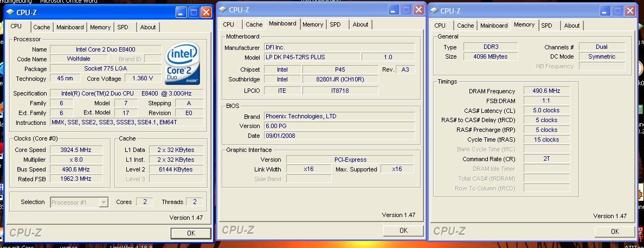Viewport: 644px width, 248px height.
Task: Click the 45 nm technology field
Action: [x=65, y=78]
